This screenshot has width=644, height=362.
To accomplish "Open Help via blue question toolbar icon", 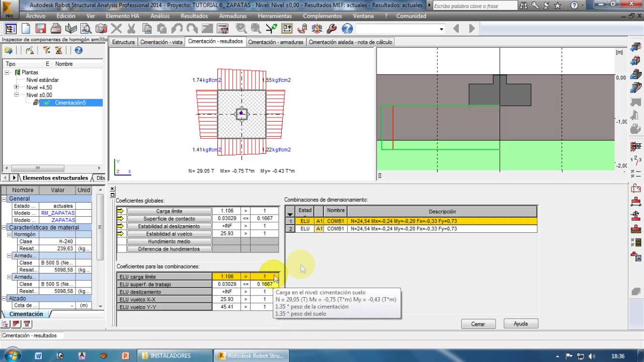I will coord(347,29).
